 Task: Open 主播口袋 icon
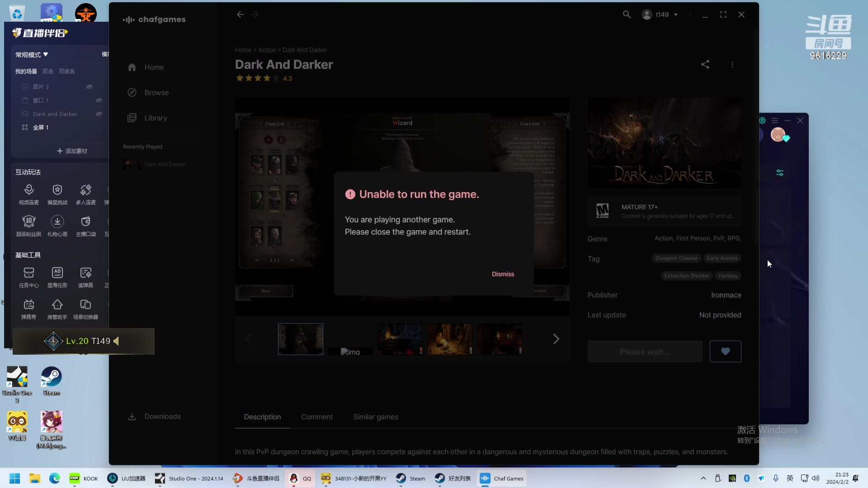click(x=86, y=226)
